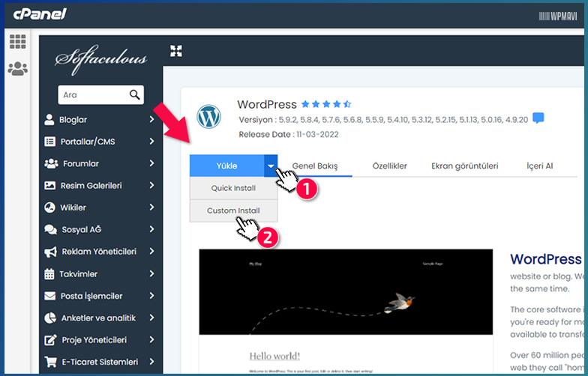The height and width of the screenshot is (376, 588).
Task: Click the Posta İşlemciler envelope icon
Action: [49, 296]
